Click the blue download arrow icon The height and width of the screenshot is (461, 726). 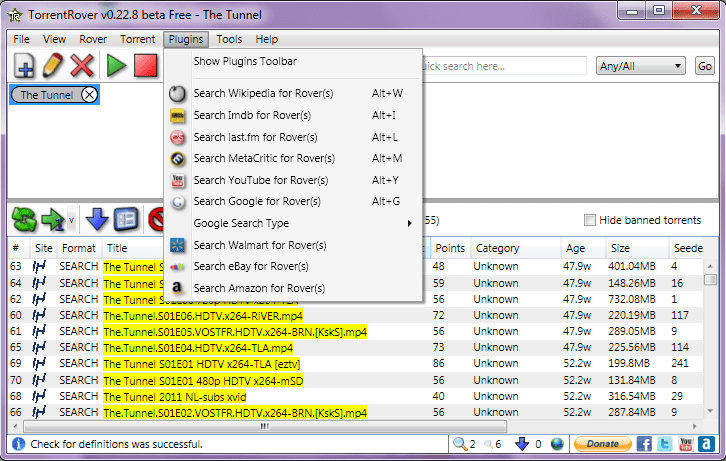97,219
